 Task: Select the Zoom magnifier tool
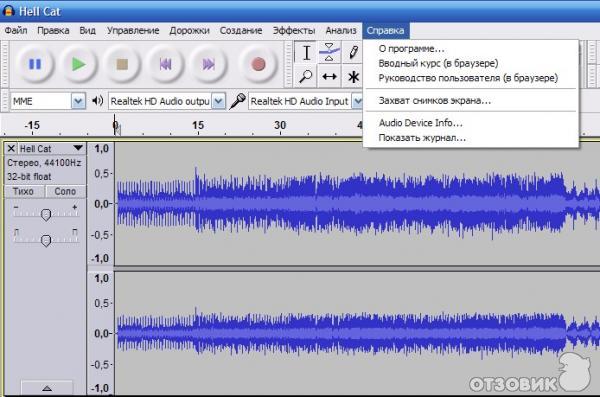coord(306,77)
